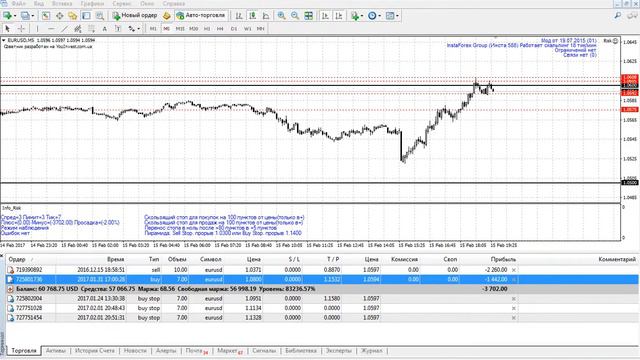The width and height of the screenshot is (640, 360).
Task: Expand the new chart dropdown arrow
Action: [x=15, y=16]
